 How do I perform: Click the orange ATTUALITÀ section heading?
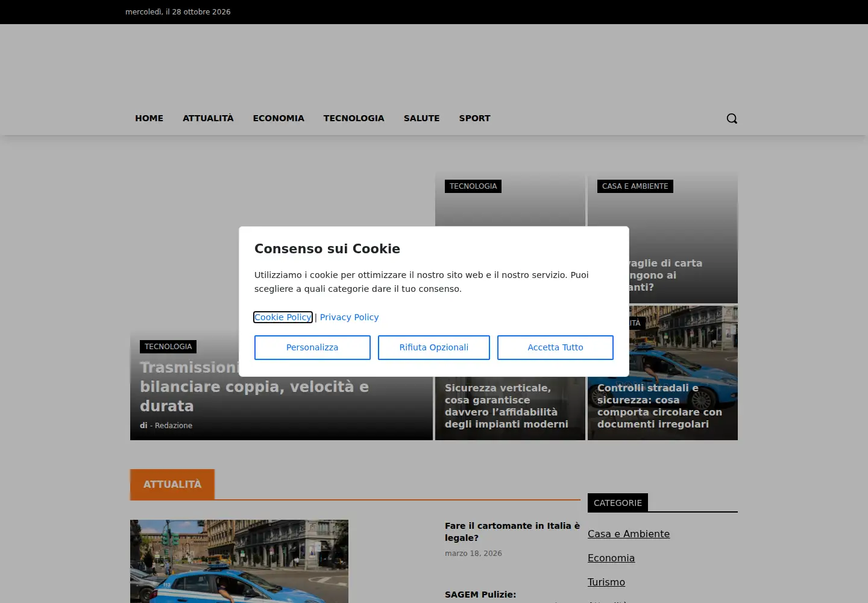coord(172,484)
